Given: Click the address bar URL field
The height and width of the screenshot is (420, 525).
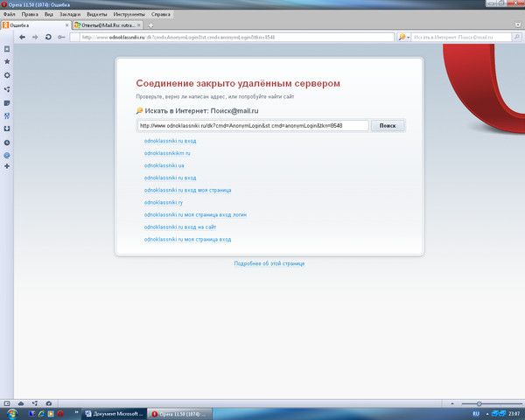Looking at the screenshot, I should tap(232, 37).
